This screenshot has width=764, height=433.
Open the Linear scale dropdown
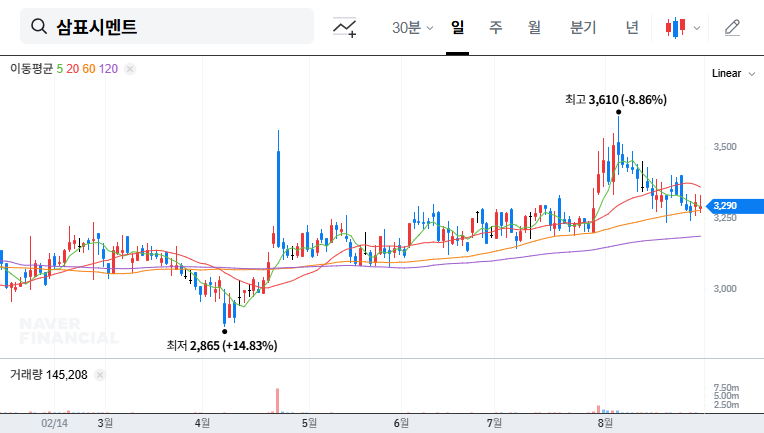point(733,74)
